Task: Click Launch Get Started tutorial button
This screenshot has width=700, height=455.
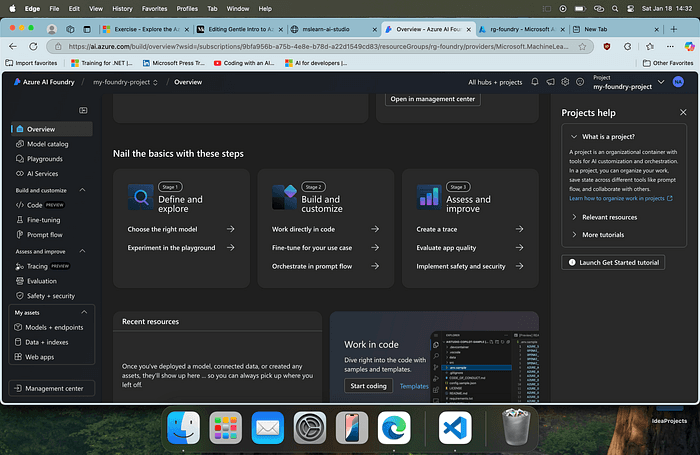Action: [613, 263]
